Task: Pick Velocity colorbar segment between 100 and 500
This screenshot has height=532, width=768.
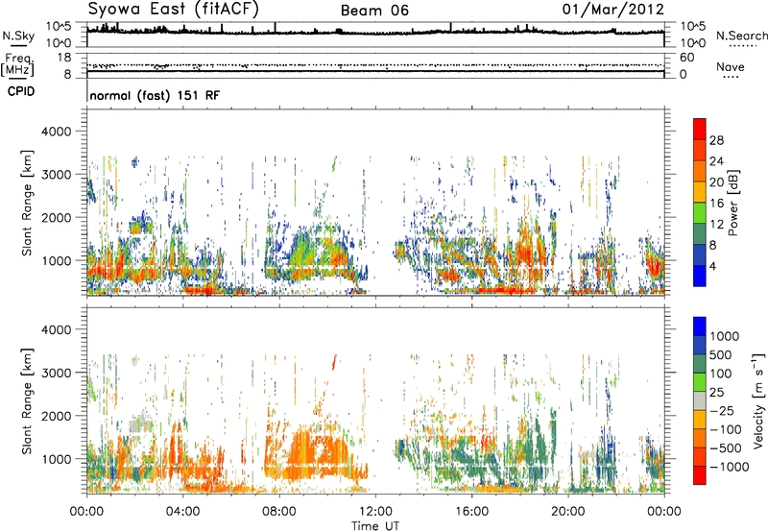Action: pyautogui.click(x=700, y=364)
